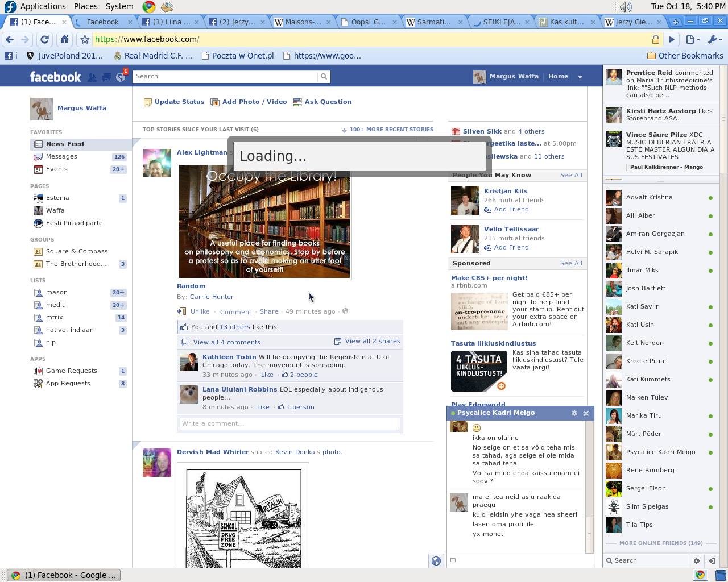Screen dimensions: 728x582
Task: Open the privacy globe icon beside 49 minutes ago
Action: point(345,311)
